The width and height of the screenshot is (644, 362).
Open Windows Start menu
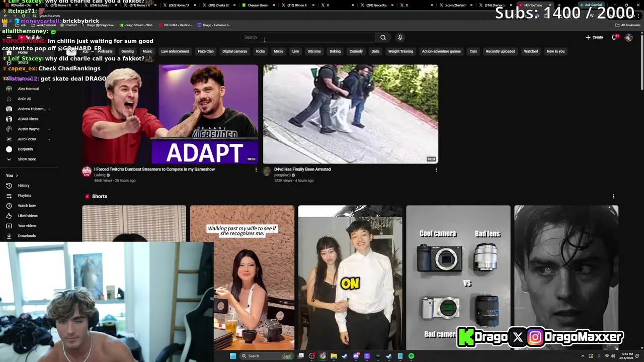(232, 356)
